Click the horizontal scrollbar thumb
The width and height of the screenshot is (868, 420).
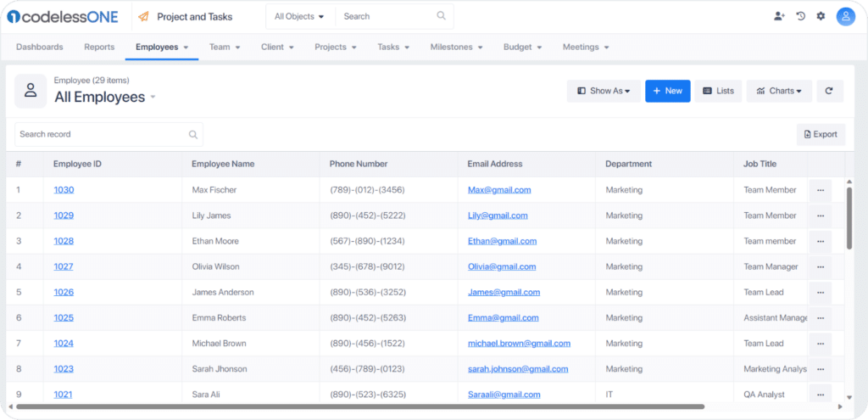(x=359, y=406)
